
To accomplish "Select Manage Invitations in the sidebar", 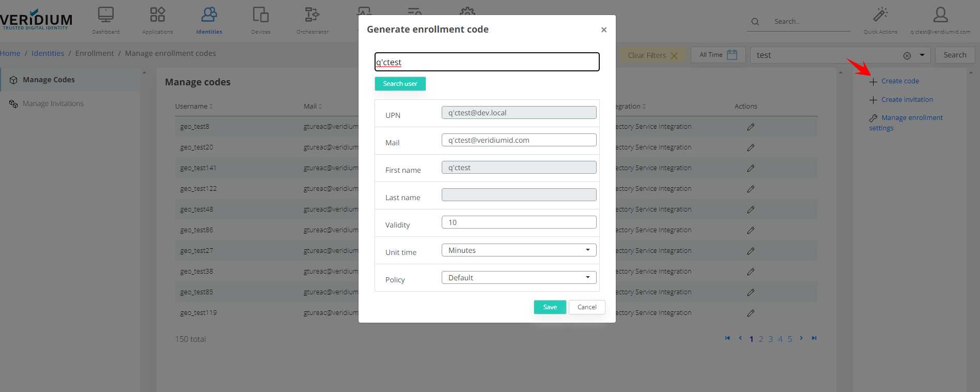I will [x=53, y=103].
